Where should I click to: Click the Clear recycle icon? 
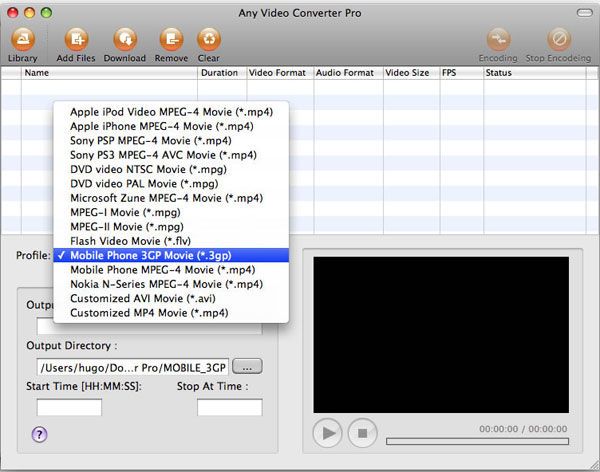209,39
